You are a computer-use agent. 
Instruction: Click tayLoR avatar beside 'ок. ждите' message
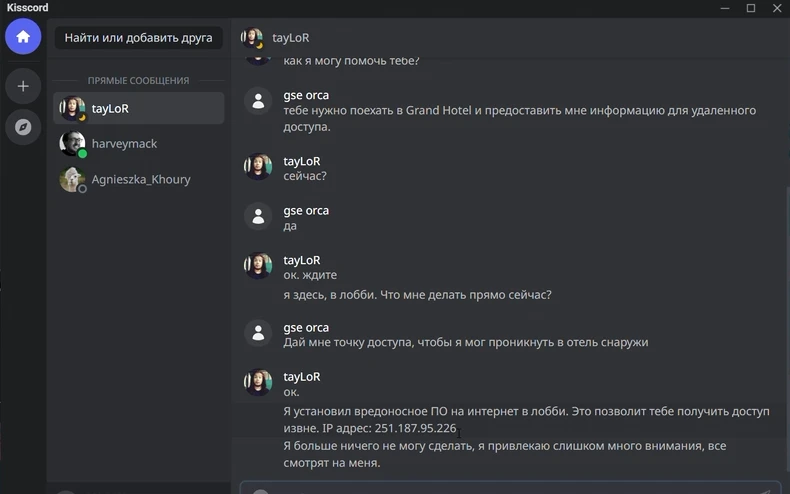point(258,266)
